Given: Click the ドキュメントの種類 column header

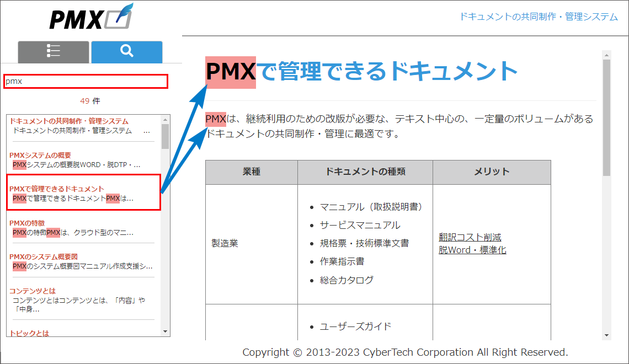Looking at the screenshot, I should click(x=365, y=172).
